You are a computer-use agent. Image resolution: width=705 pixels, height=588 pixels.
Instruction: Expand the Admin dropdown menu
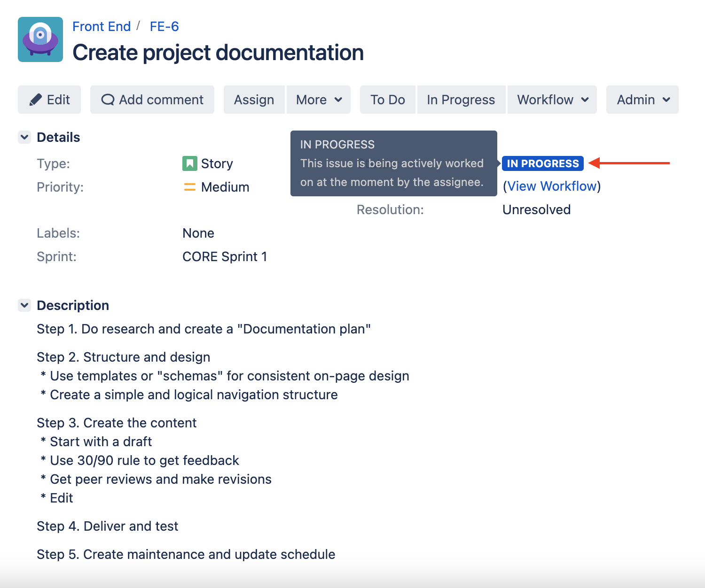pyautogui.click(x=642, y=100)
